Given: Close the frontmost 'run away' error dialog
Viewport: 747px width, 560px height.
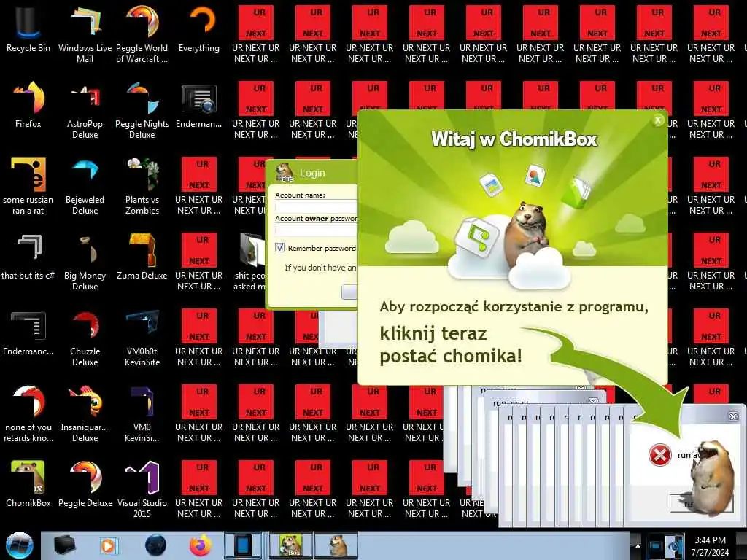Looking at the screenshot, I should pos(734,416).
